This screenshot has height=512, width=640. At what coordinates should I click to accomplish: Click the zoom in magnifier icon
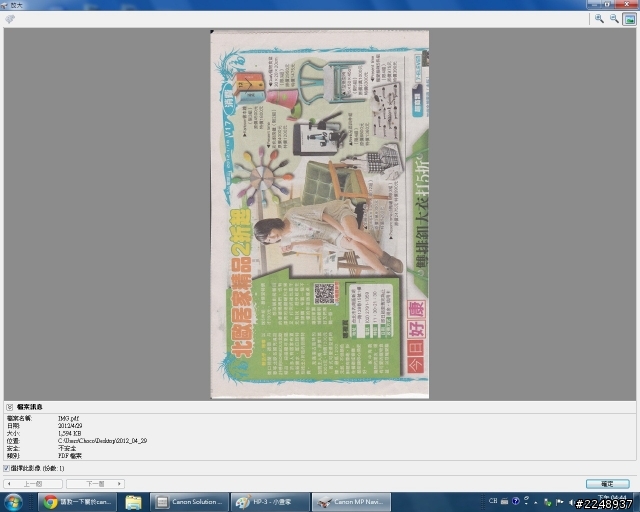[599, 19]
